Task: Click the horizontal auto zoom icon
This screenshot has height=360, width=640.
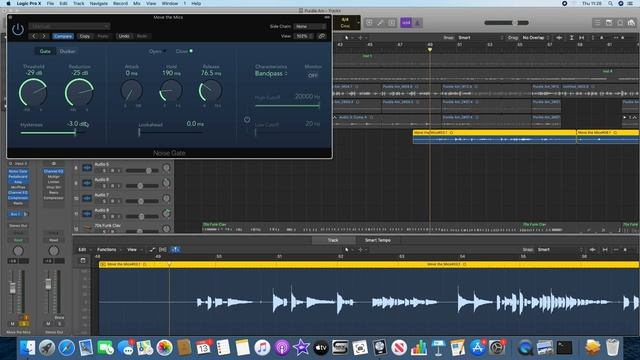Action: [582, 38]
